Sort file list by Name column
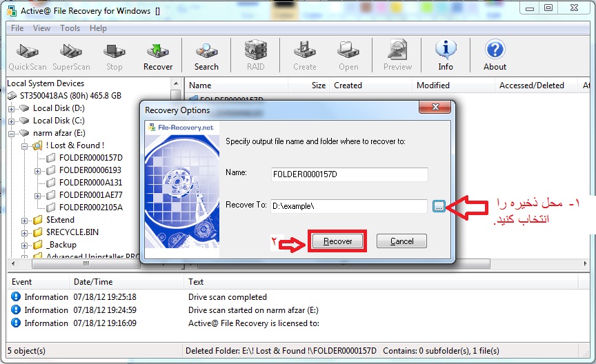 (x=237, y=85)
